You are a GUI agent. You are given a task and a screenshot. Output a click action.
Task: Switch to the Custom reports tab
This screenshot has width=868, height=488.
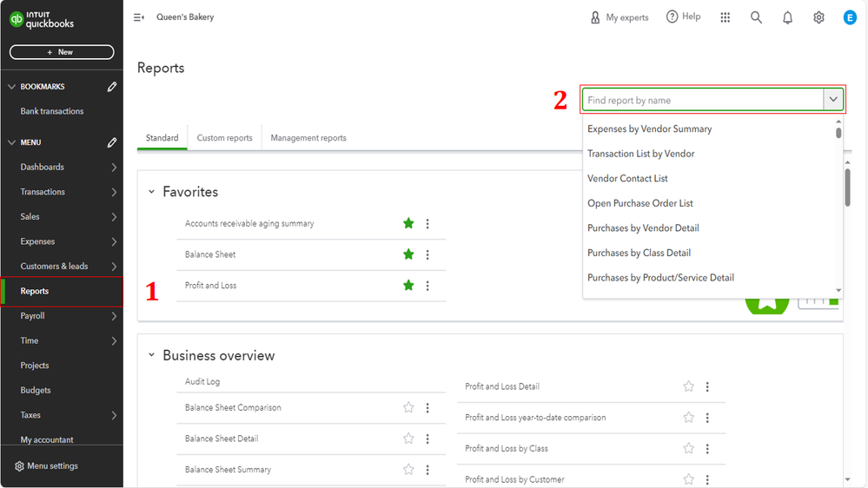[224, 138]
